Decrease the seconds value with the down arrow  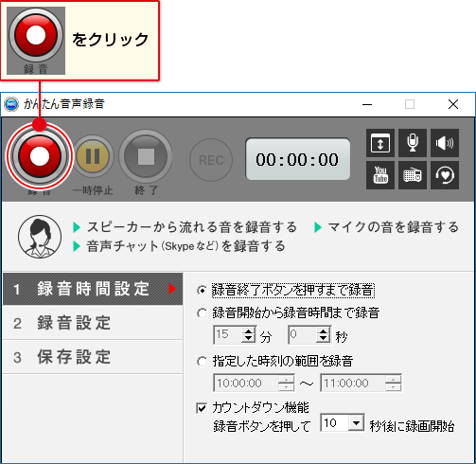click(323, 338)
